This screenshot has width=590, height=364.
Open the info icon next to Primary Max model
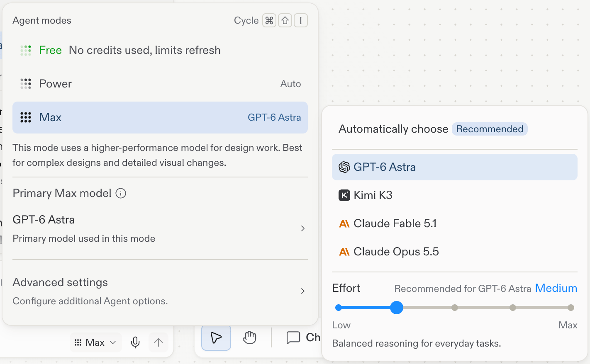[121, 193]
